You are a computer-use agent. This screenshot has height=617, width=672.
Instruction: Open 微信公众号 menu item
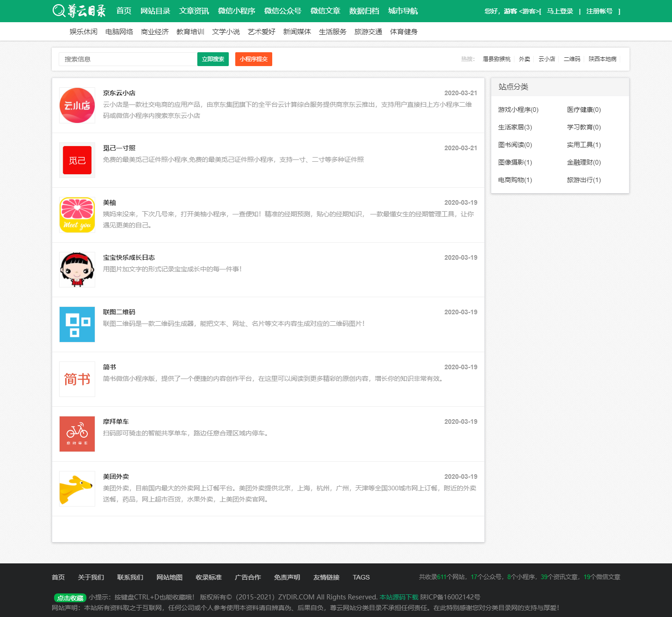(x=283, y=11)
